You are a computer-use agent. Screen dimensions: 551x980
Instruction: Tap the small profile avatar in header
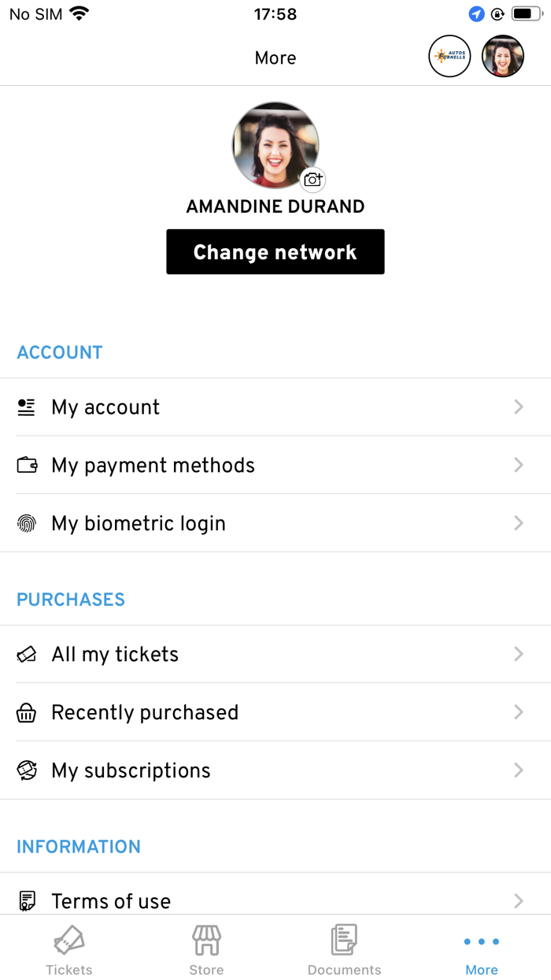click(503, 56)
